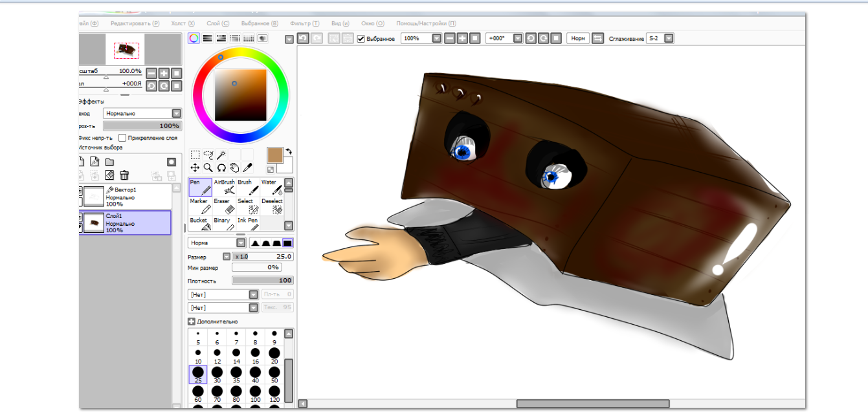
Task: Activate the eyedropper color picker
Action: pyautogui.click(x=247, y=167)
